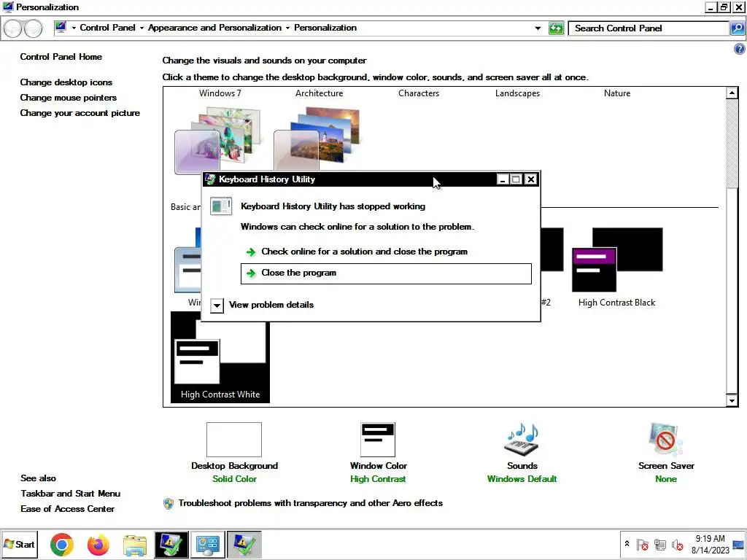This screenshot has height=560, width=747.
Task: Select the High Contrast Black theme
Action: click(617, 267)
